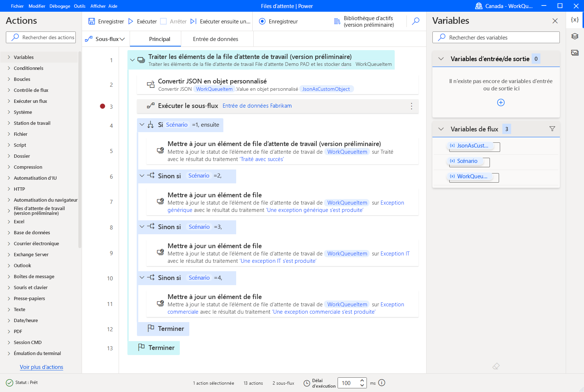
Task: Click the WorkQueu... flow variable
Action: 470,176
